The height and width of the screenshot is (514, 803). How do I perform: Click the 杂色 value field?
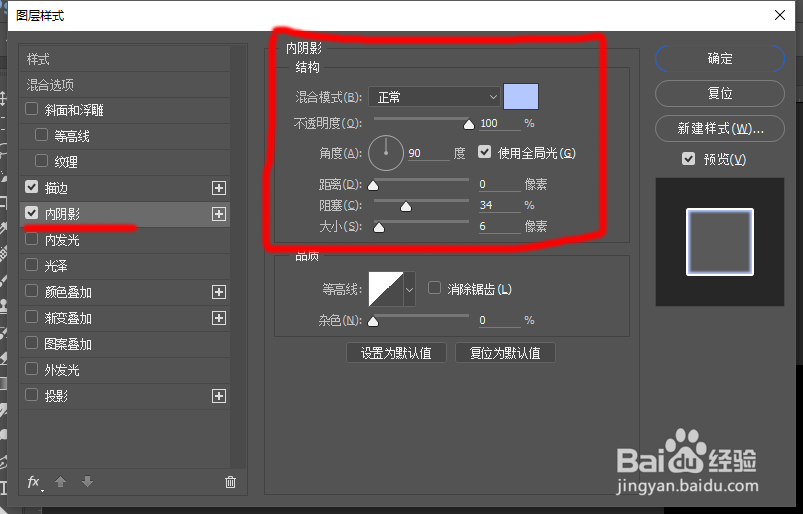point(499,320)
